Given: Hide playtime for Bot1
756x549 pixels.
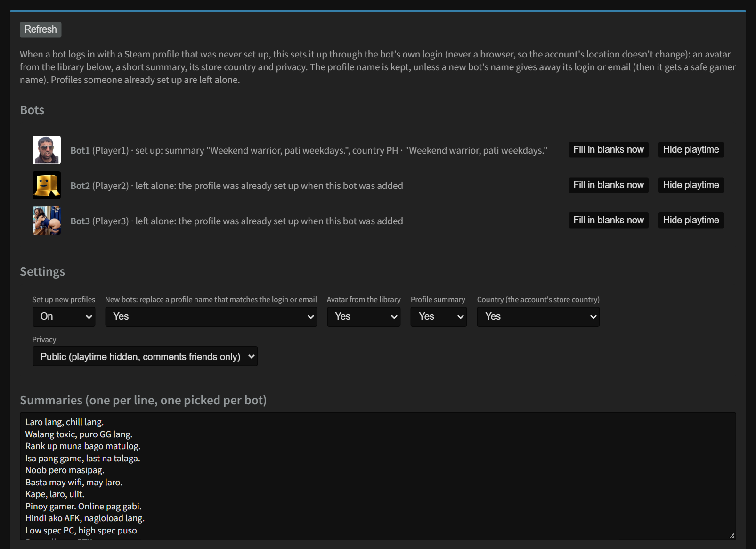Looking at the screenshot, I should 691,150.
